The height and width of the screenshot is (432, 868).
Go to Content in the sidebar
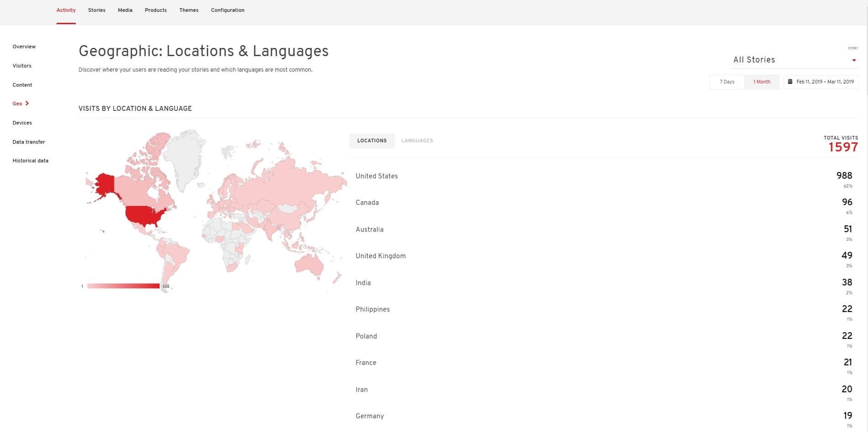click(22, 85)
